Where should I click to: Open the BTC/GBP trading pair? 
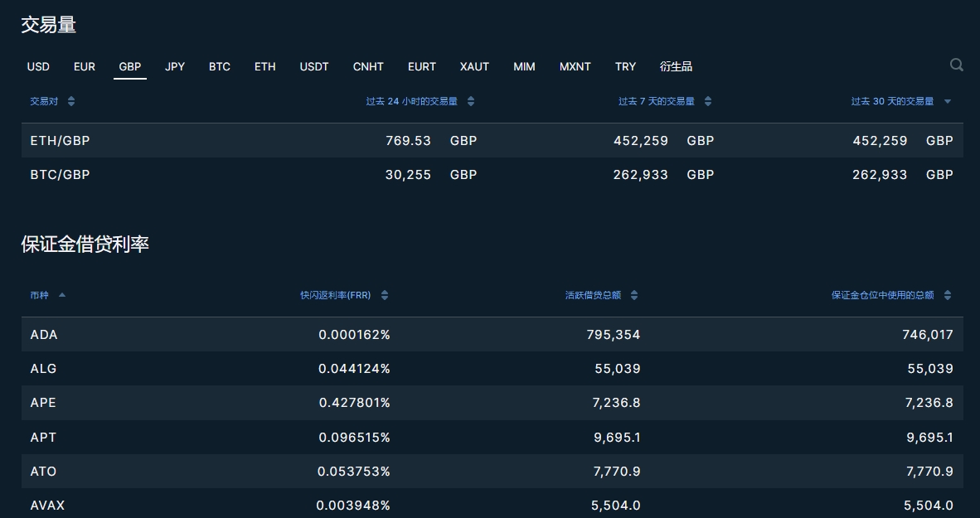coord(60,175)
